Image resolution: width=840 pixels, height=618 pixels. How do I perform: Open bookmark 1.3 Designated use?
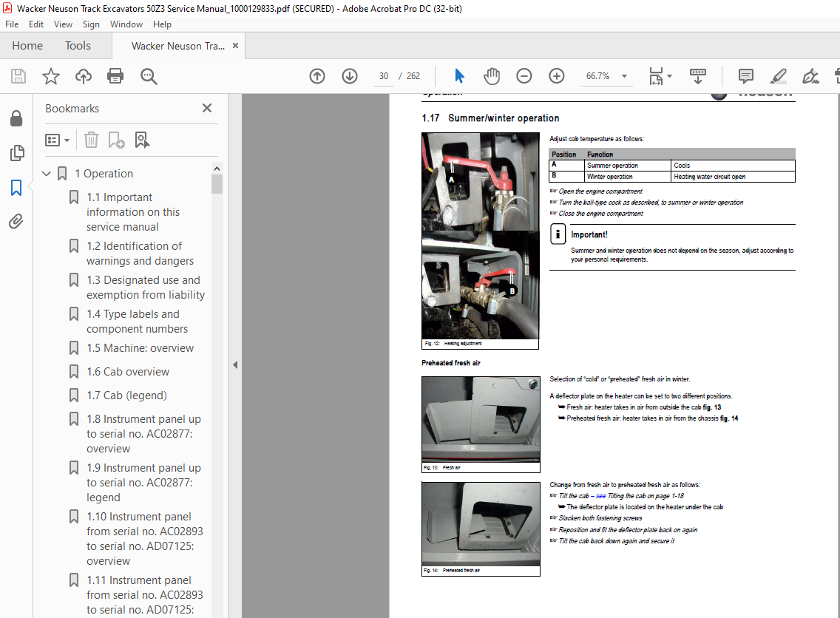pos(145,288)
